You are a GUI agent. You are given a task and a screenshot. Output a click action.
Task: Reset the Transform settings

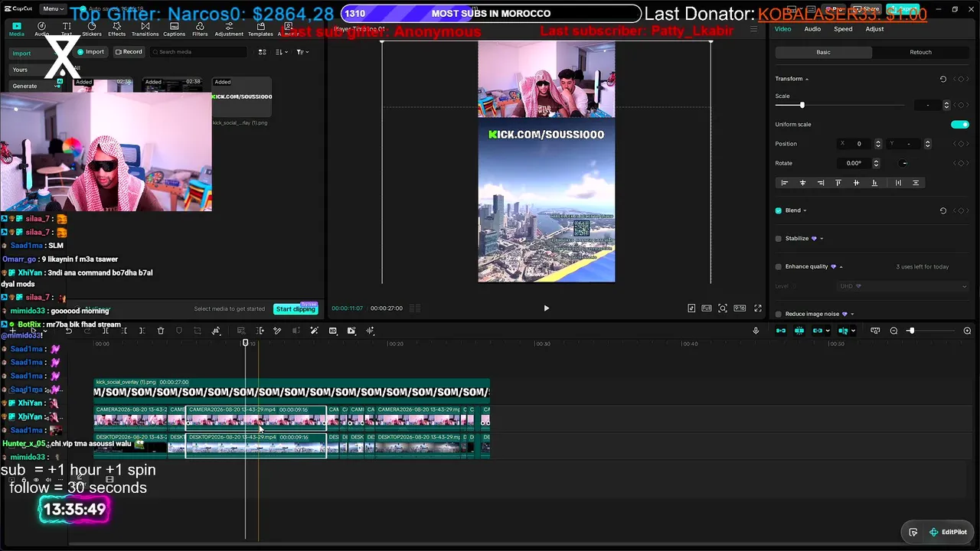click(x=943, y=79)
